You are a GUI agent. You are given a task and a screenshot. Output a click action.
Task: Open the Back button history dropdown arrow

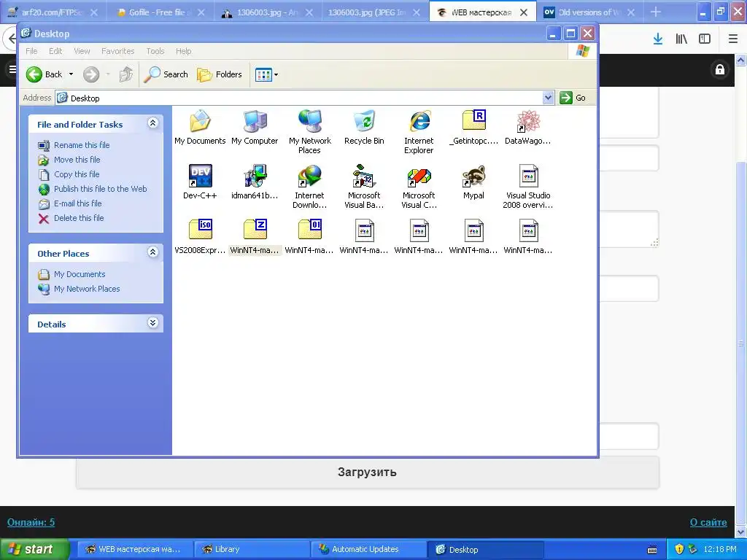(71, 74)
